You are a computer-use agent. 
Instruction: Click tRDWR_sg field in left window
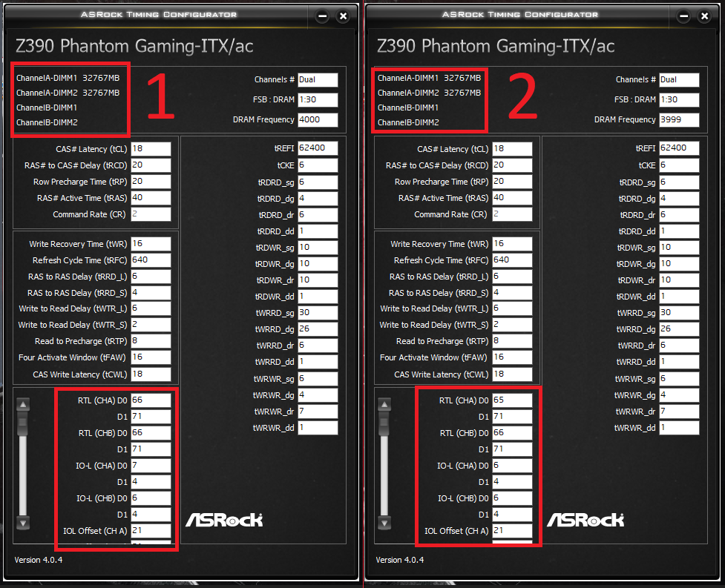click(318, 247)
